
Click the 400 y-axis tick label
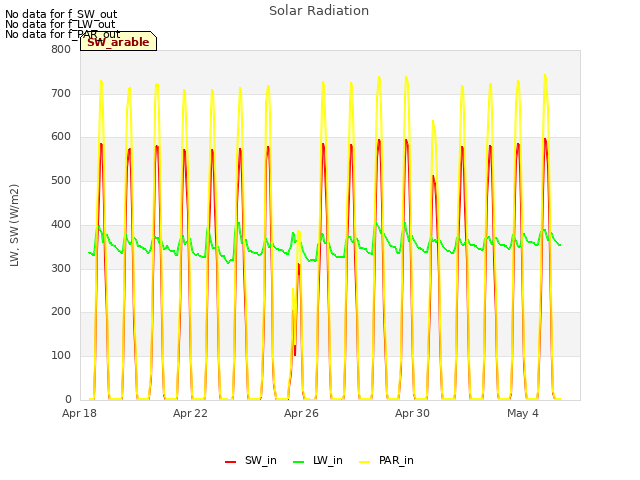61,224
